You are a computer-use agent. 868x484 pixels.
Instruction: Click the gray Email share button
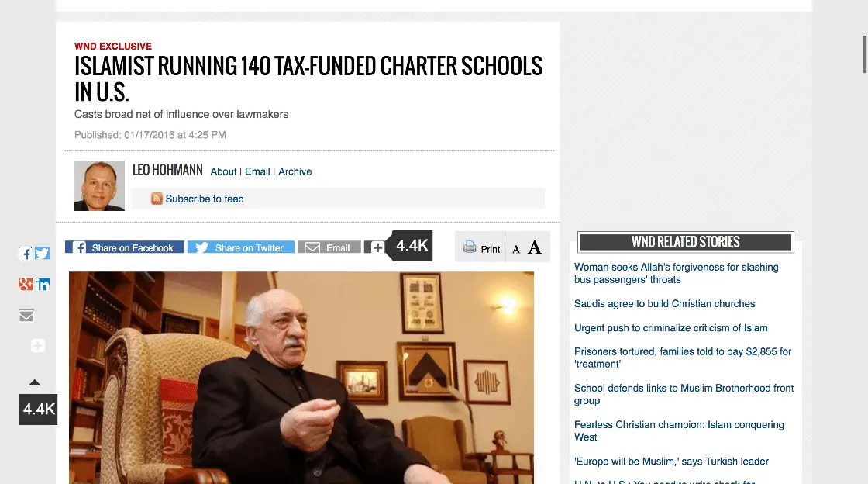[x=329, y=247]
